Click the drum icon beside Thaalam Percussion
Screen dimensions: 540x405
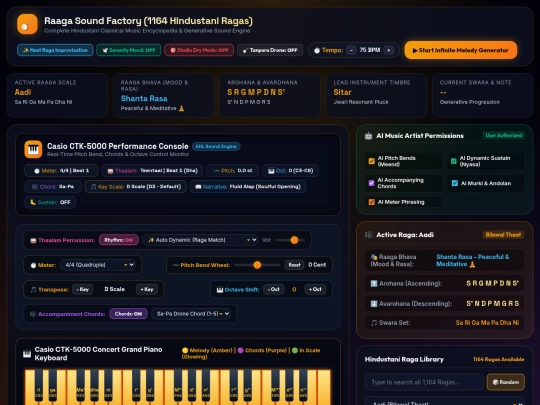click(33, 240)
